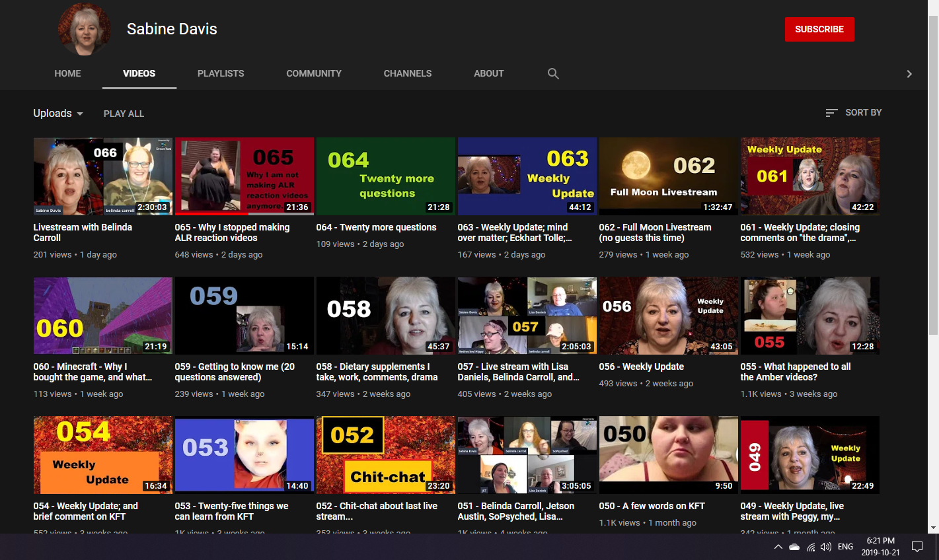Open the 058 video thumbnail

385,316
